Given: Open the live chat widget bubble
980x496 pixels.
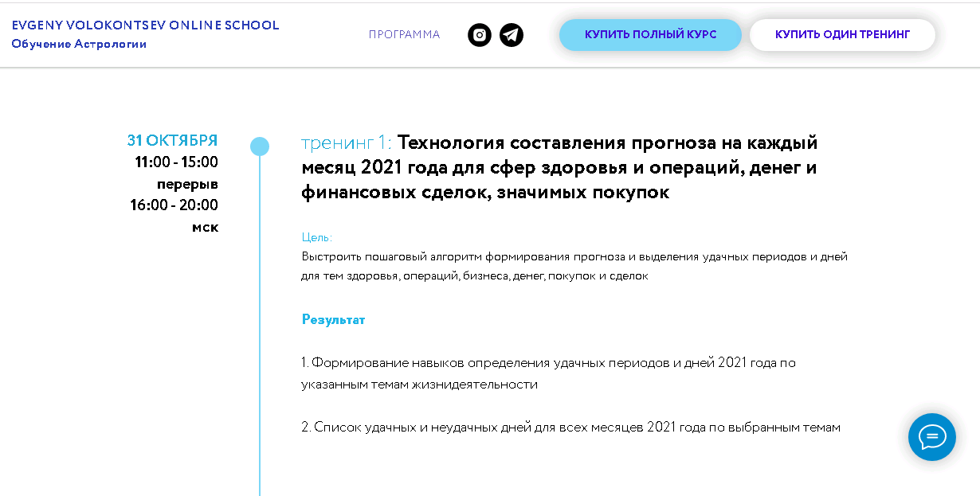Looking at the screenshot, I should [931, 437].
